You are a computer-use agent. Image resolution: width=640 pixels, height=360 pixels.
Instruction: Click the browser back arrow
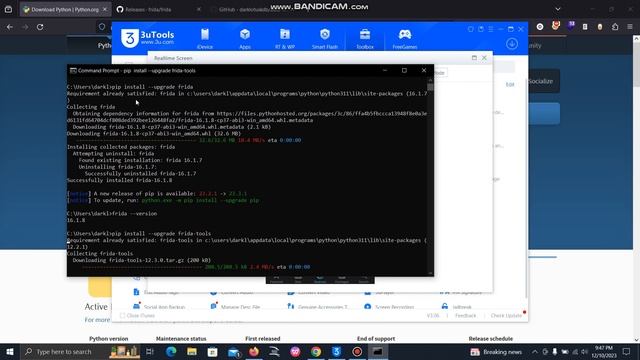pyautogui.click(x=10, y=27)
